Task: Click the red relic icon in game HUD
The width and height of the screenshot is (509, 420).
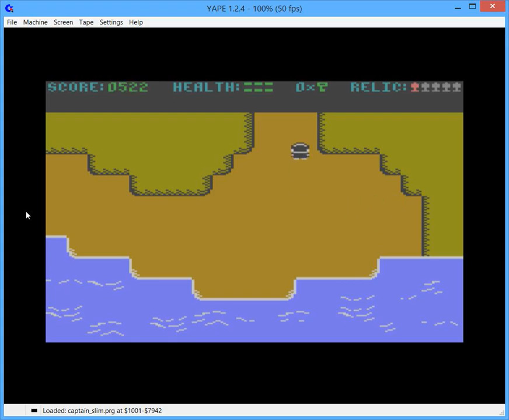Action: coord(414,87)
